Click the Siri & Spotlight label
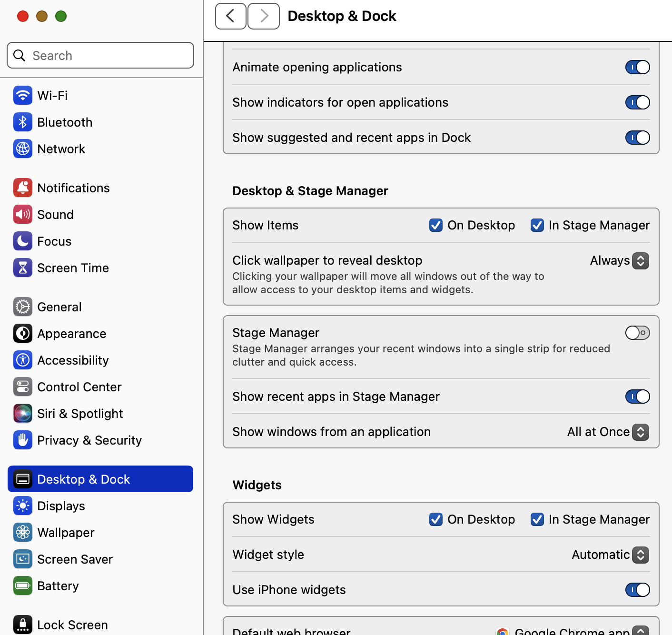This screenshot has width=672, height=635. pyautogui.click(x=80, y=414)
